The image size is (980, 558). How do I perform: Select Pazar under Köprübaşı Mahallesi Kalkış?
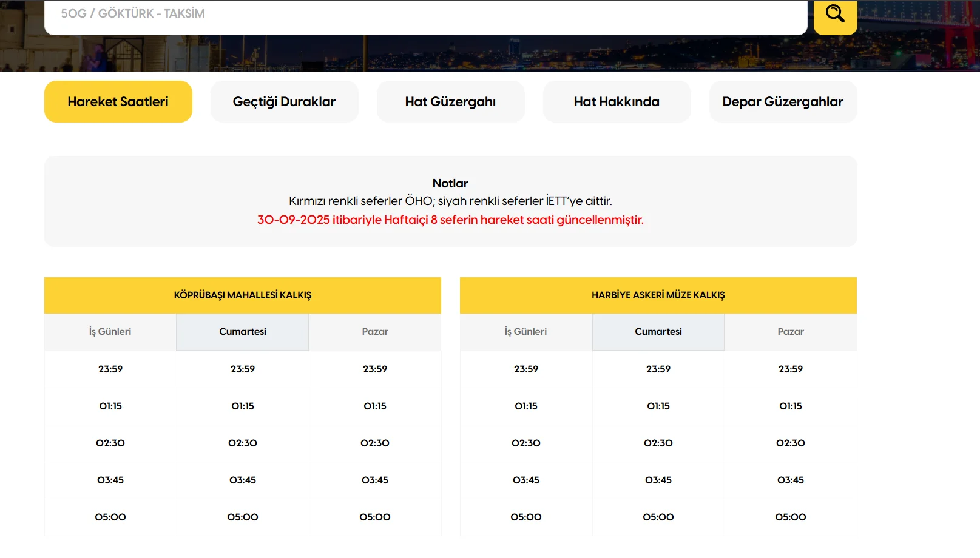tap(375, 332)
